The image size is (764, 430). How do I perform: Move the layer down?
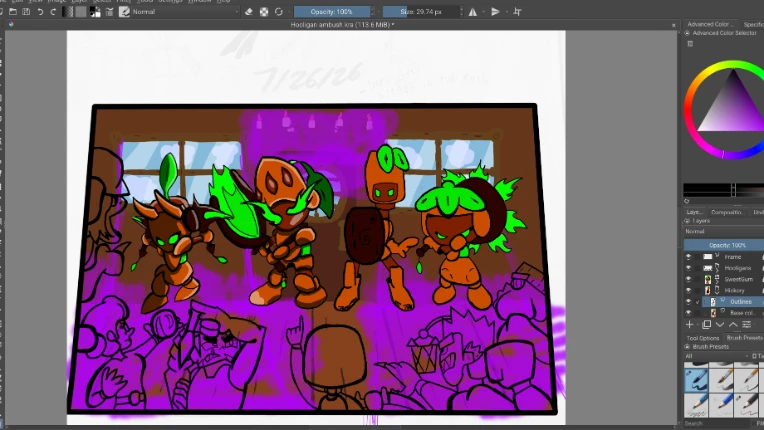click(x=720, y=325)
